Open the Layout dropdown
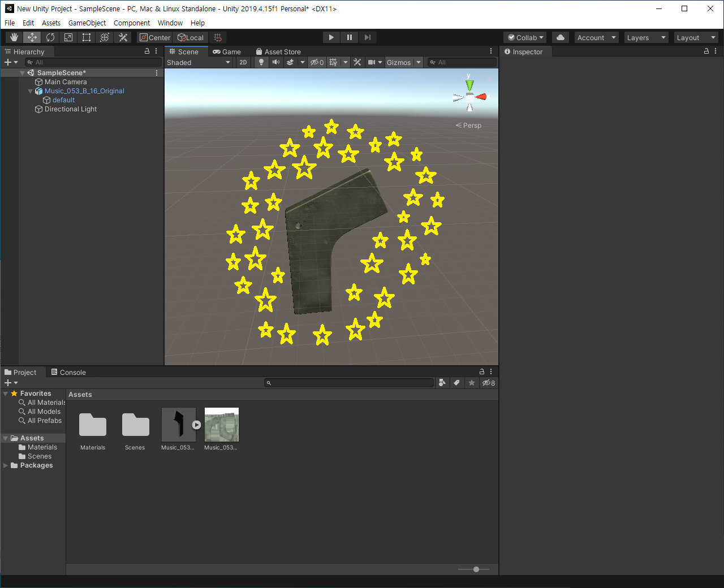Viewport: 724px width, 588px height. (696, 37)
